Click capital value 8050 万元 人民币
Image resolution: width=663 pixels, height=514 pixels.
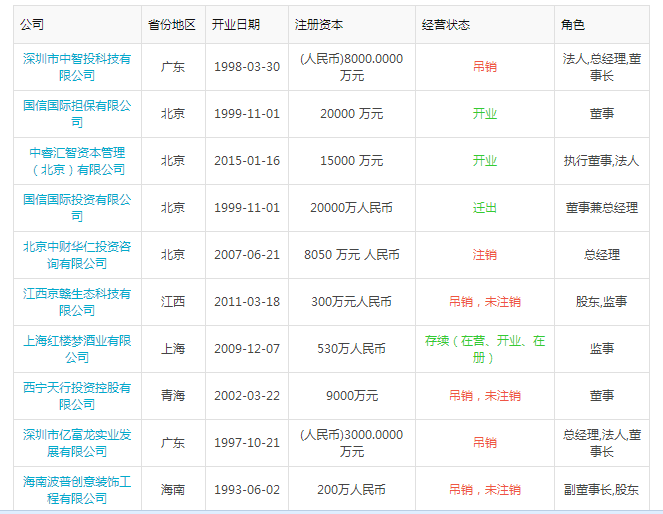click(x=352, y=254)
